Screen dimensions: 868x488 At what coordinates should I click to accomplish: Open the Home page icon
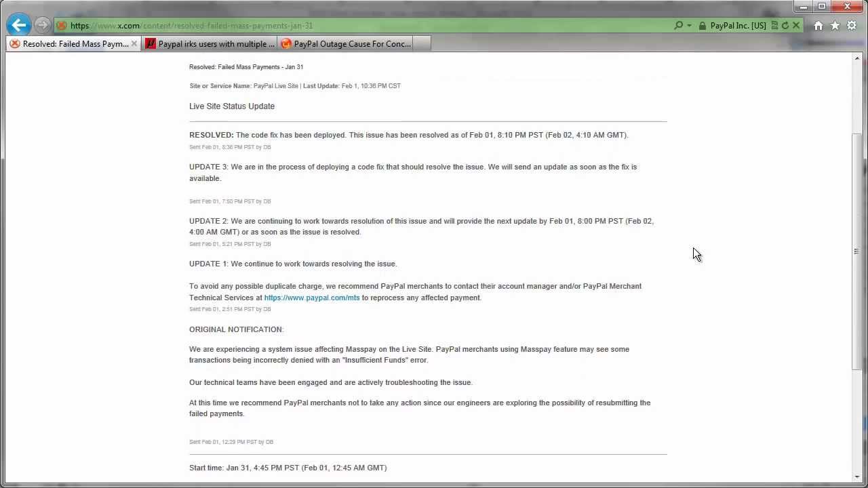click(x=818, y=26)
